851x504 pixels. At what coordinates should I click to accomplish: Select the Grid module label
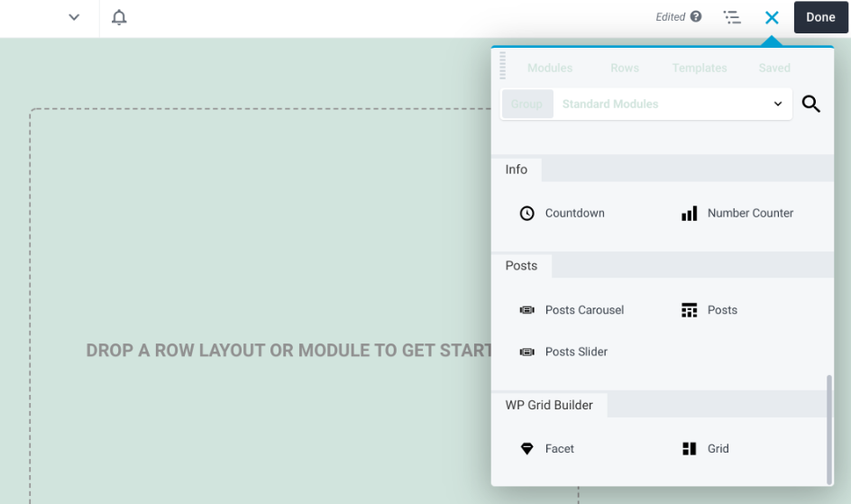point(718,449)
